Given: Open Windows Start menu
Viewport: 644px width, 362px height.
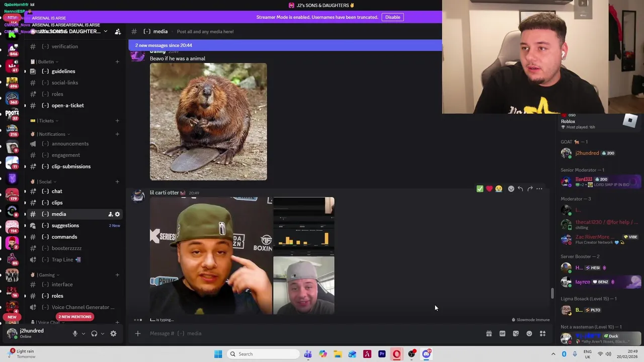Looking at the screenshot, I should [218, 354].
